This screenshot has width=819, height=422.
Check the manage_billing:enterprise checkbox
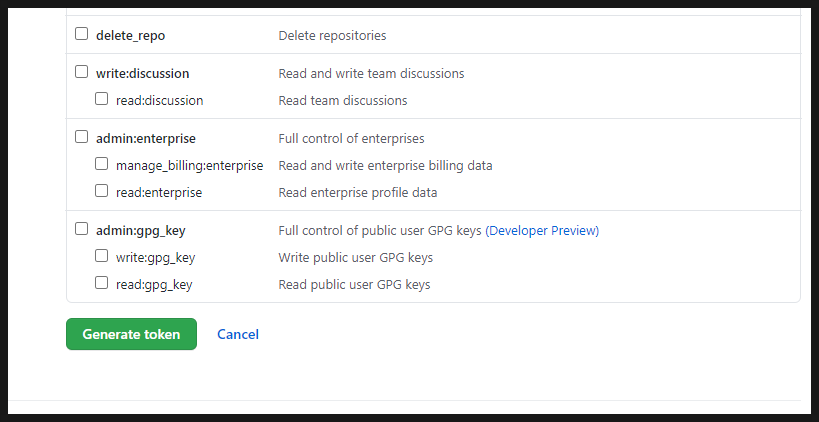(101, 164)
